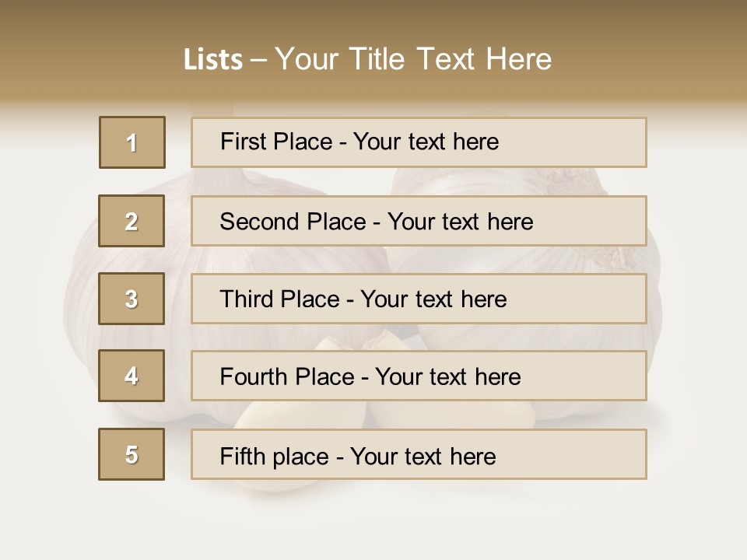Click 'Your Title Text Here' heading

413,60
